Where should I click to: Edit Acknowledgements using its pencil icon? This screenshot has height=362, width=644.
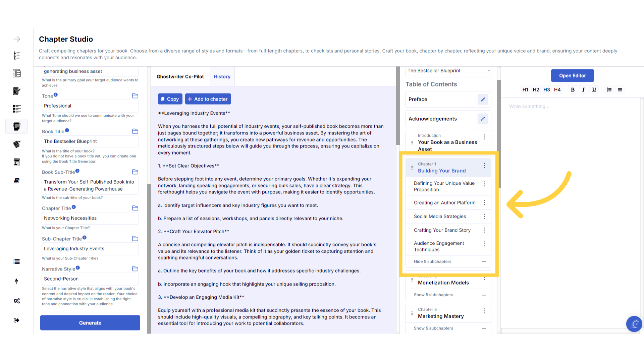coord(483,119)
